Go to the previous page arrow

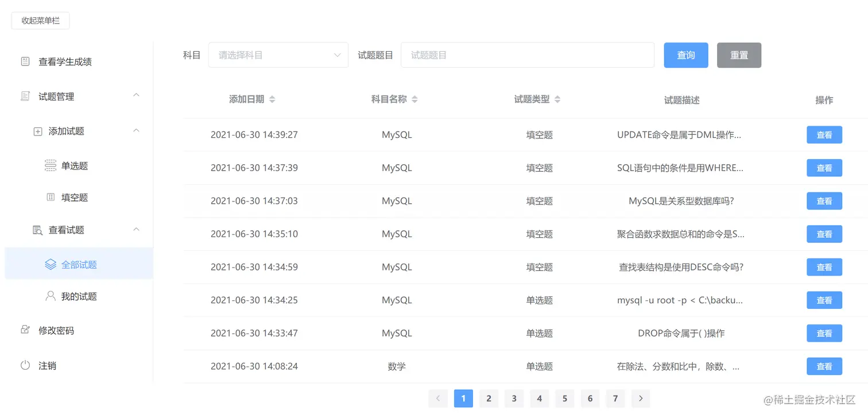click(x=438, y=398)
